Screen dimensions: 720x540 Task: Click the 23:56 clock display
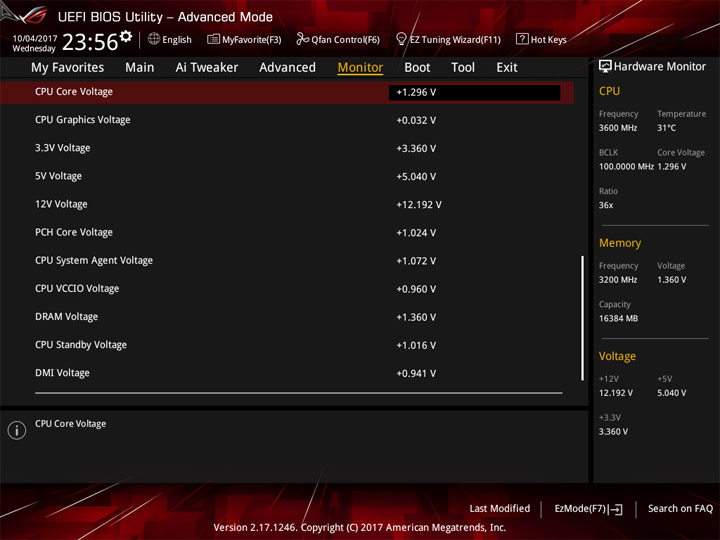[90, 42]
